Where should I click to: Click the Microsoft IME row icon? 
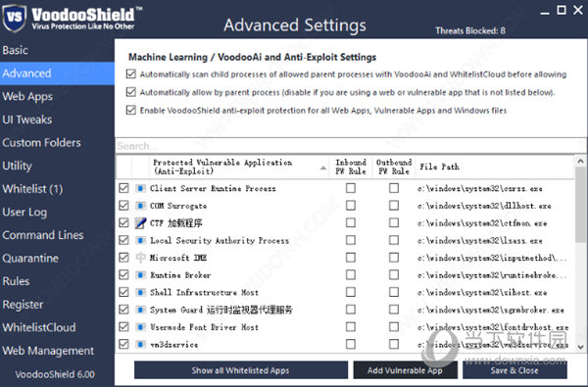(x=140, y=258)
